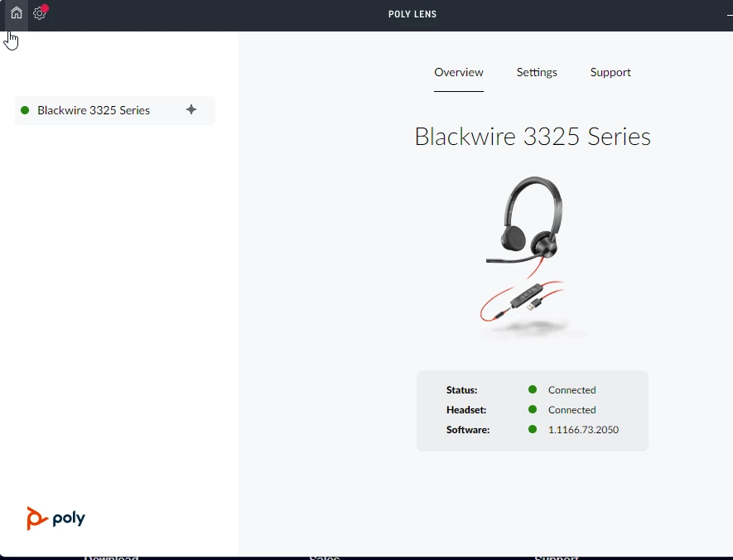Click the green dot beside Software

click(533, 429)
